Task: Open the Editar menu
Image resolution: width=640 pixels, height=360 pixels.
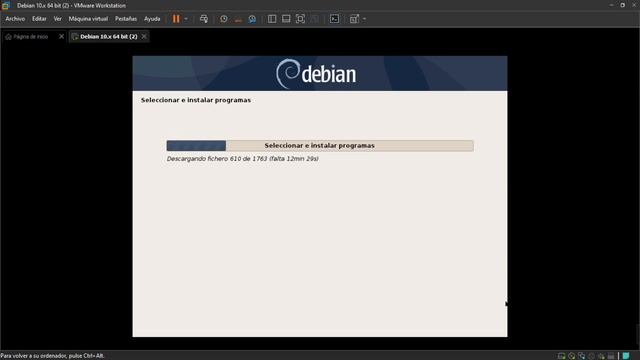Action: click(x=39, y=19)
